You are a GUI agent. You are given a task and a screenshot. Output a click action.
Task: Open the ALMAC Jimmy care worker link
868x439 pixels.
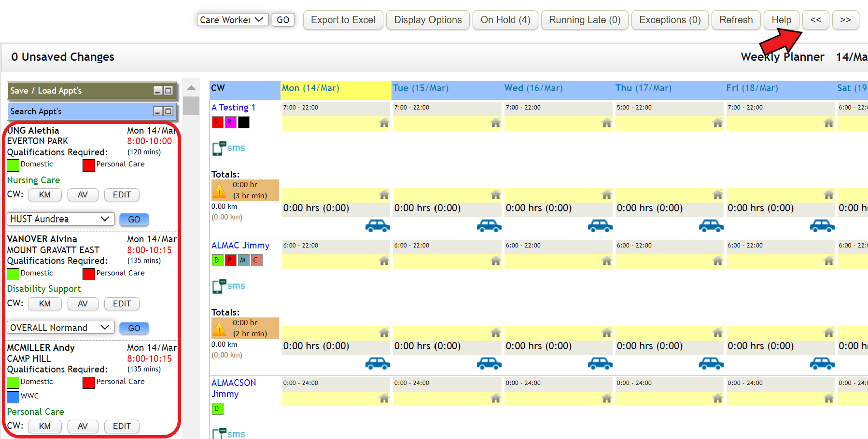point(240,245)
